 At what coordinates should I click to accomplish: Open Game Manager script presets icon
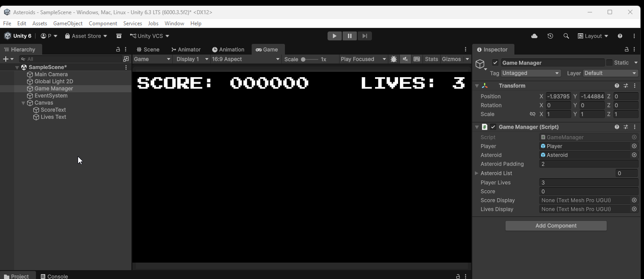[x=626, y=127]
